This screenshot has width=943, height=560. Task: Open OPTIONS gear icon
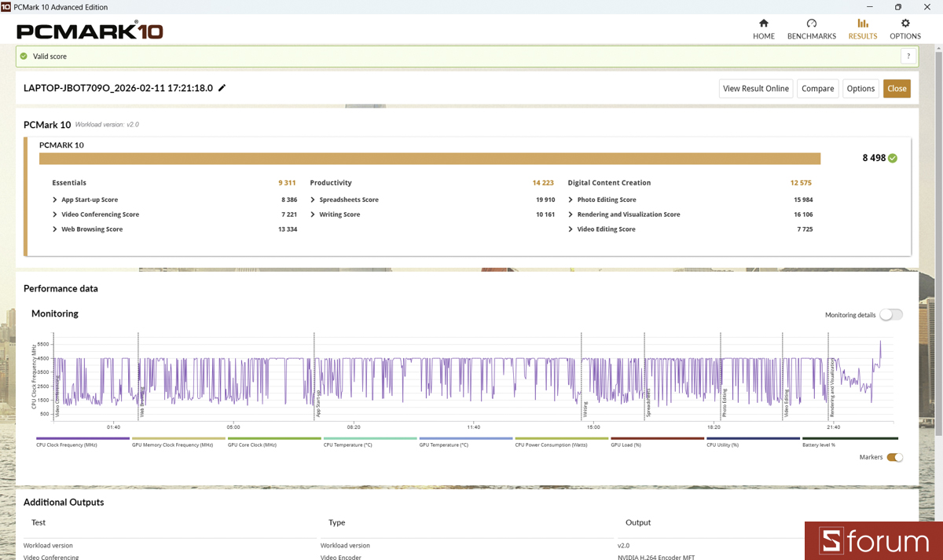(904, 24)
